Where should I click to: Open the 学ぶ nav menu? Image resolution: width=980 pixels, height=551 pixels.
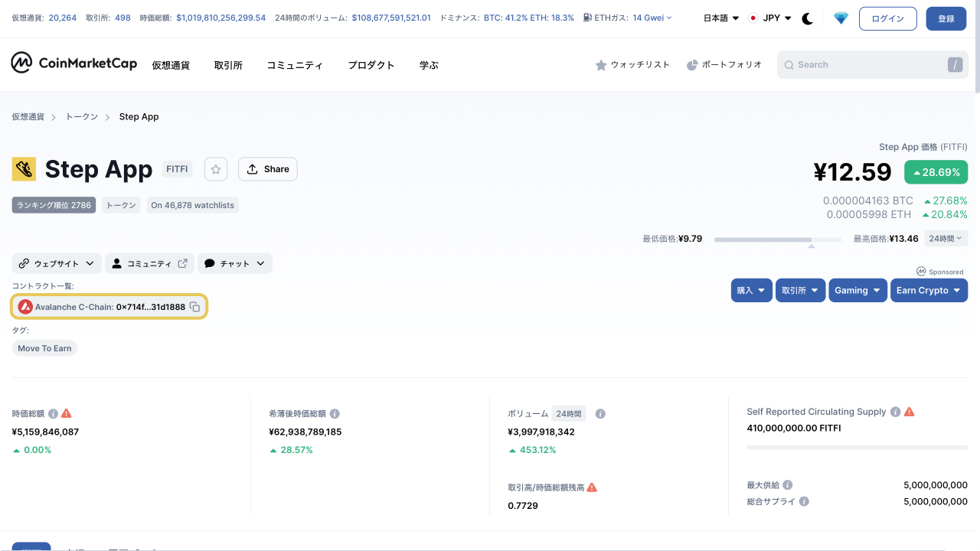pyautogui.click(x=429, y=65)
